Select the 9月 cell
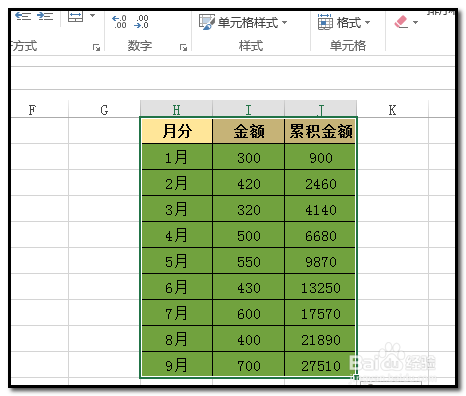 click(177, 365)
